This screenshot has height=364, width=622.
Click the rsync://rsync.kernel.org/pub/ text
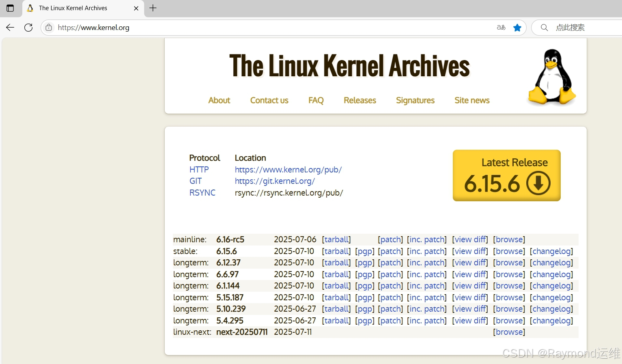[289, 193]
